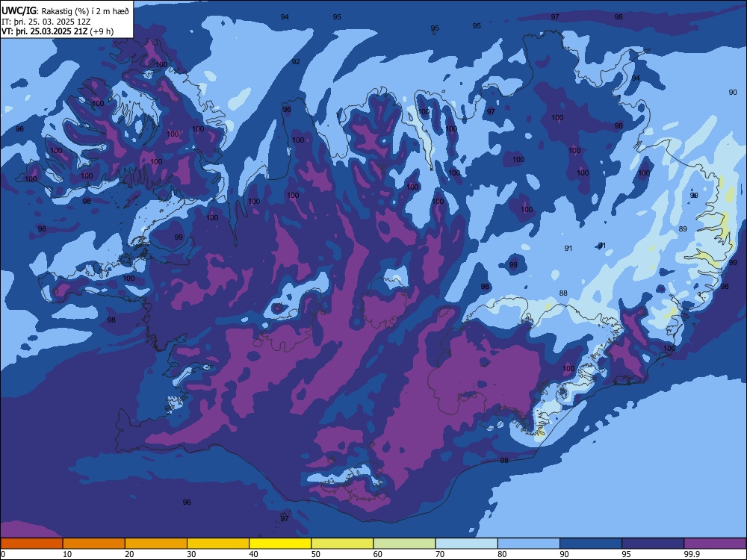The image size is (747, 560).
Task: Click the '30' legend scale label
Action: click(191, 554)
